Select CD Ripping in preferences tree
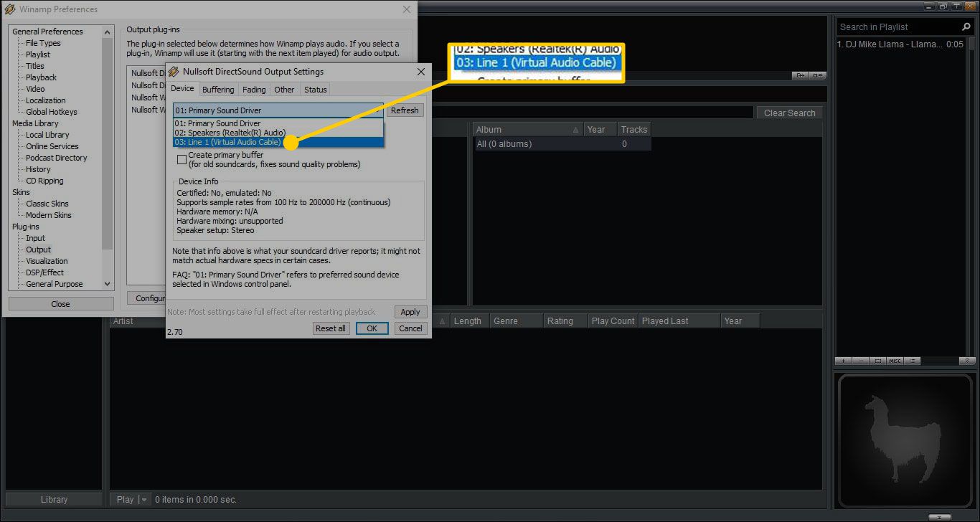Image resolution: width=980 pixels, height=522 pixels. 44,181
